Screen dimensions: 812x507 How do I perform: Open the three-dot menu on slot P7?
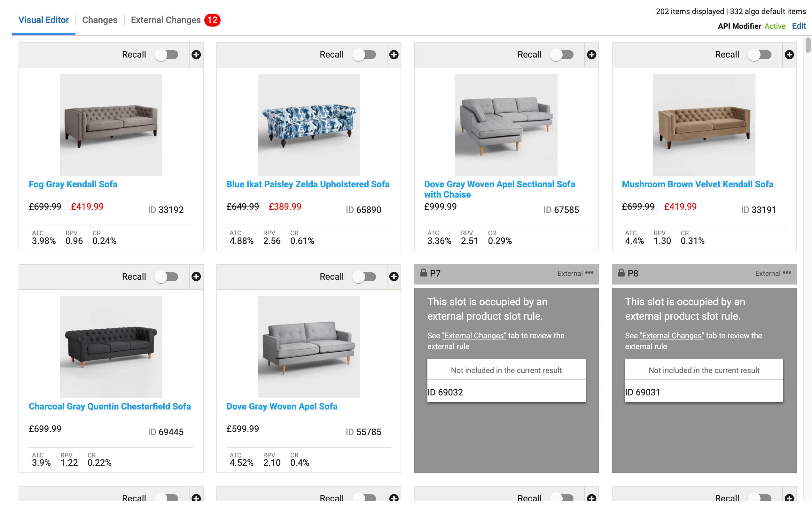tap(589, 273)
